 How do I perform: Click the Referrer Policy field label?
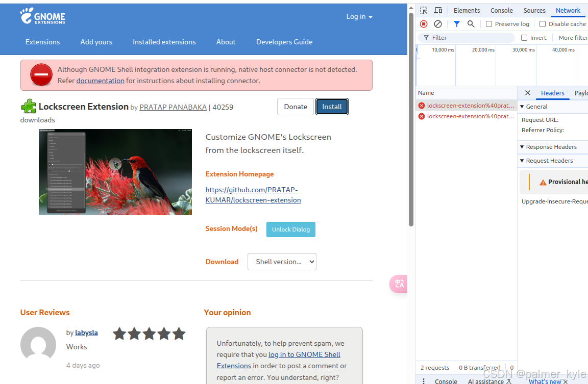(543, 130)
